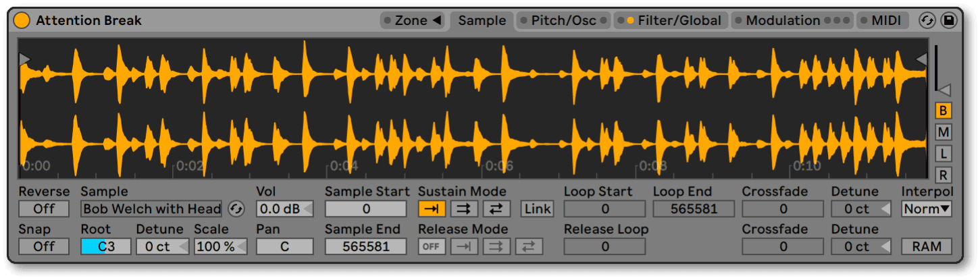Screen dimensions: 980x280
Task: Click the save preset disk icon
Action: coord(949,20)
